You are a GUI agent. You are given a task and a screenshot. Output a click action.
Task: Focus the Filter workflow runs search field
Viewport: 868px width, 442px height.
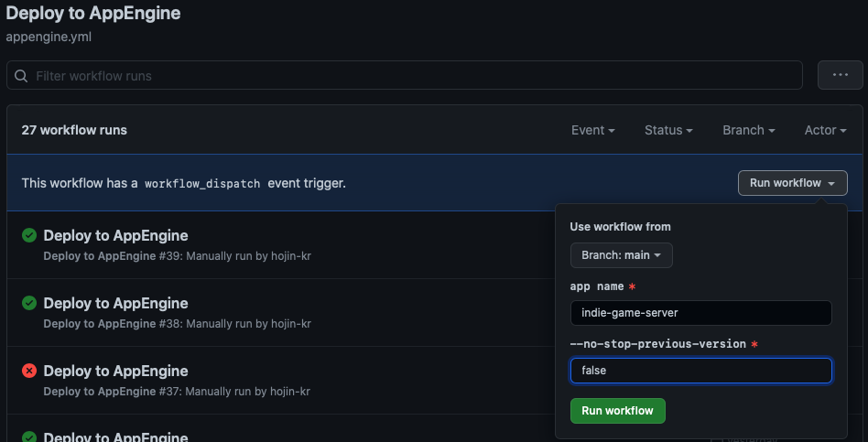(404, 75)
